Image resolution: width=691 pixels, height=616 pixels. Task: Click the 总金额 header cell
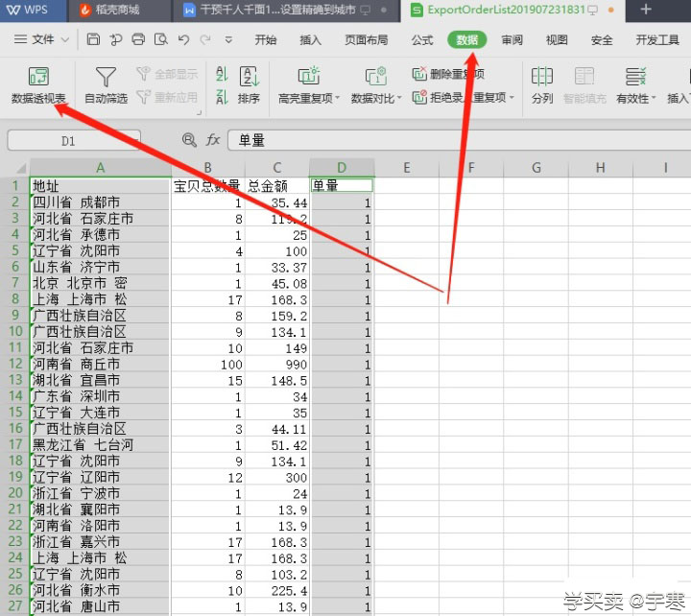(276, 186)
